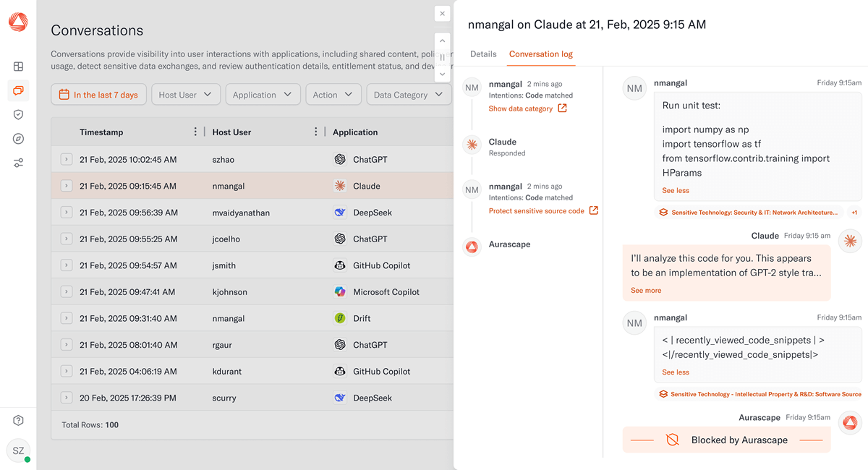This screenshot has width=868, height=470.
Task: Click the pause bars icon beside the panel
Action: click(x=443, y=57)
